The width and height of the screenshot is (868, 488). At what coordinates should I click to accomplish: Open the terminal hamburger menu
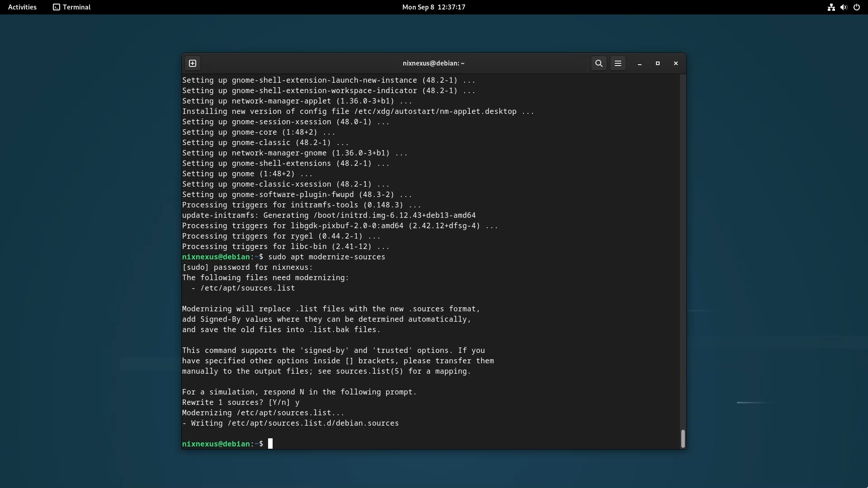[618, 63]
